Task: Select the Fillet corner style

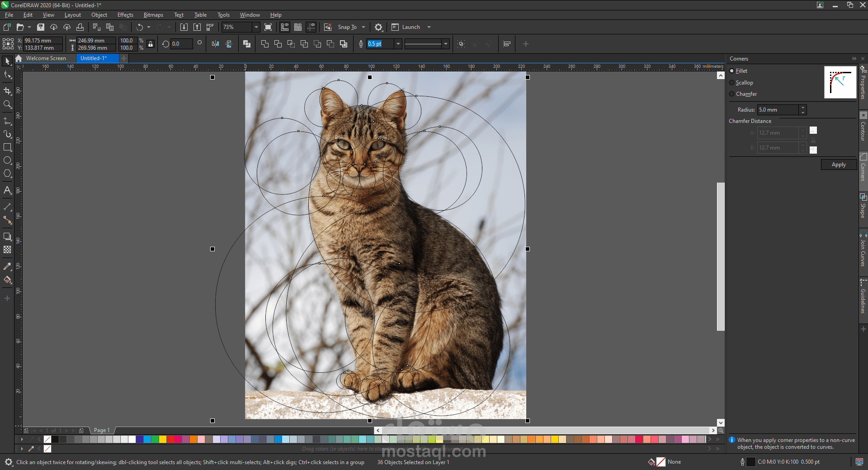Action: pyautogui.click(x=732, y=70)
